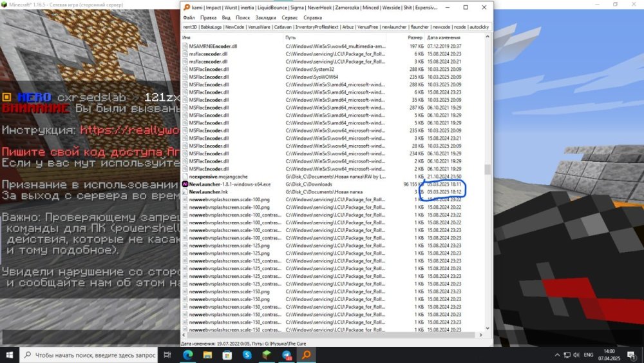Open File Explorer from the taskbar
Screen dimensions: 644x363
(x=207, y=355)
